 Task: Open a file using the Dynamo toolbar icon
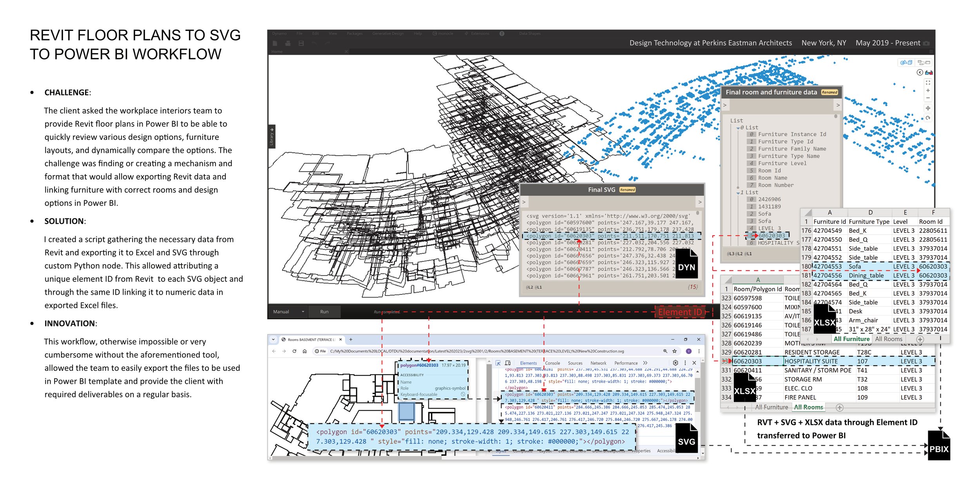coord(288,43)
